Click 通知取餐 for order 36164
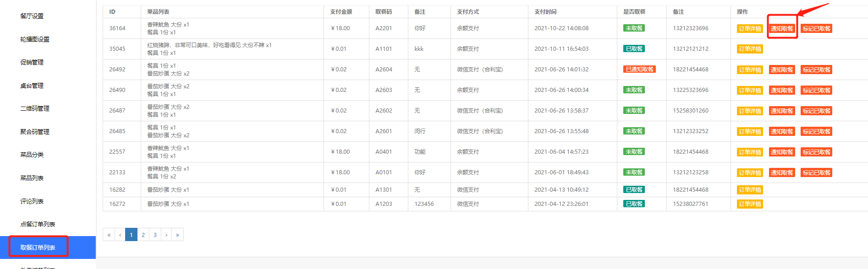Viewport: 868px width, 269px height. (782, 28)
